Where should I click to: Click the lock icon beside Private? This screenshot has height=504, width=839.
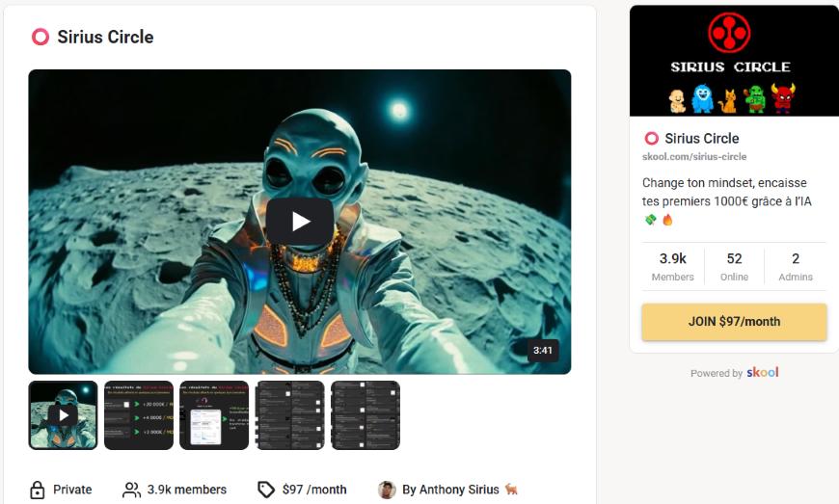38,490
